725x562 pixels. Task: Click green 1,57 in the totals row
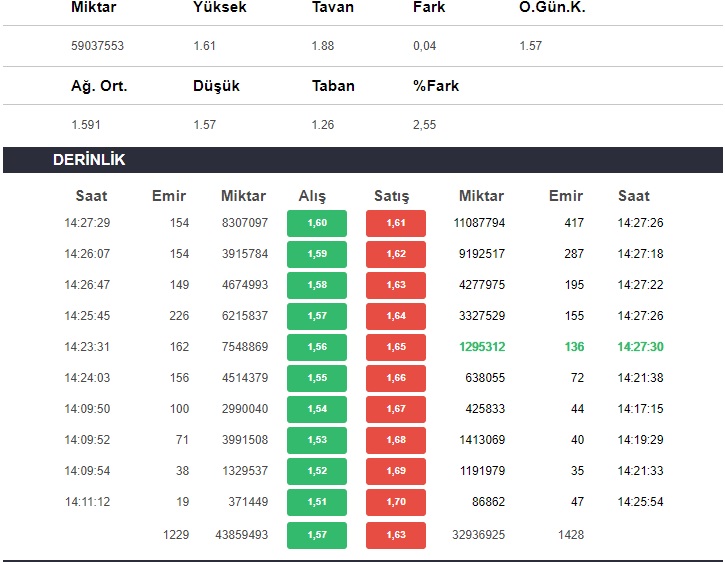point(317,535)
